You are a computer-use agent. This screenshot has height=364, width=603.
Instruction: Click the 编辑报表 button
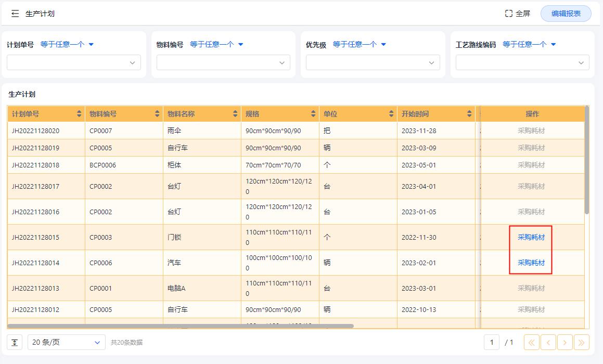click(x=566, y=13)
